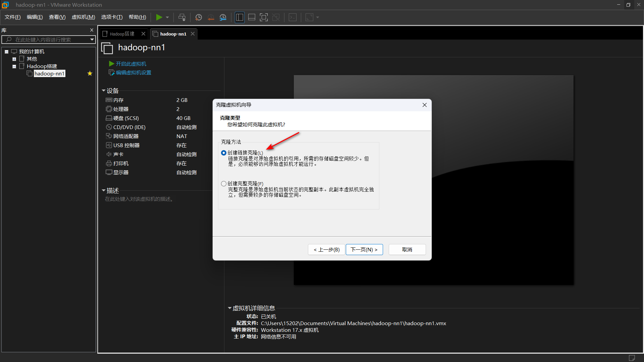Click 取消 to cancel the clone wizard

coord(407,250)
